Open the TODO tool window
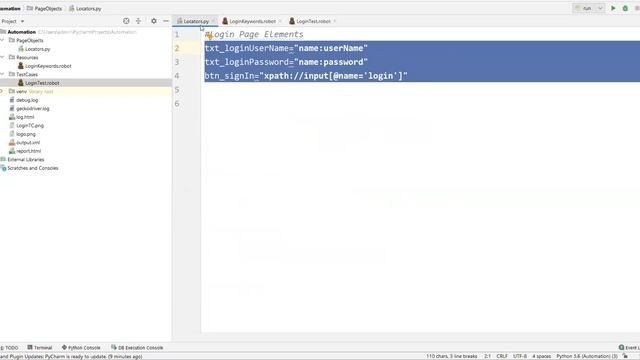 click(x=10, y=348)
